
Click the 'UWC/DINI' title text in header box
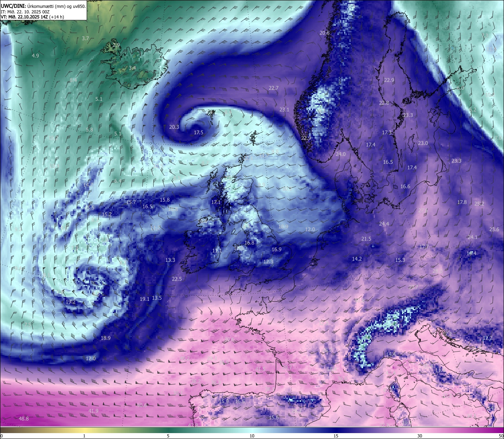13,6
